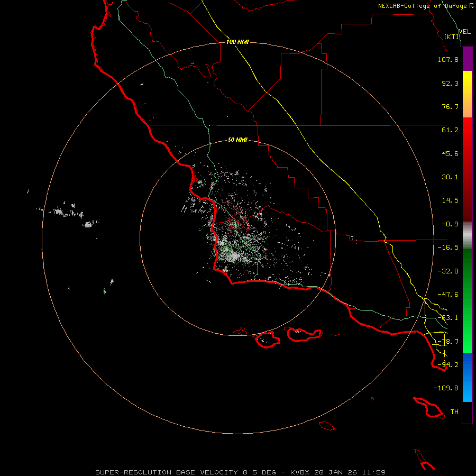This screenshot has width=476, height=476.
Task: Click the -78.7 velocity scale value
Action: click(x=448, y=342)
